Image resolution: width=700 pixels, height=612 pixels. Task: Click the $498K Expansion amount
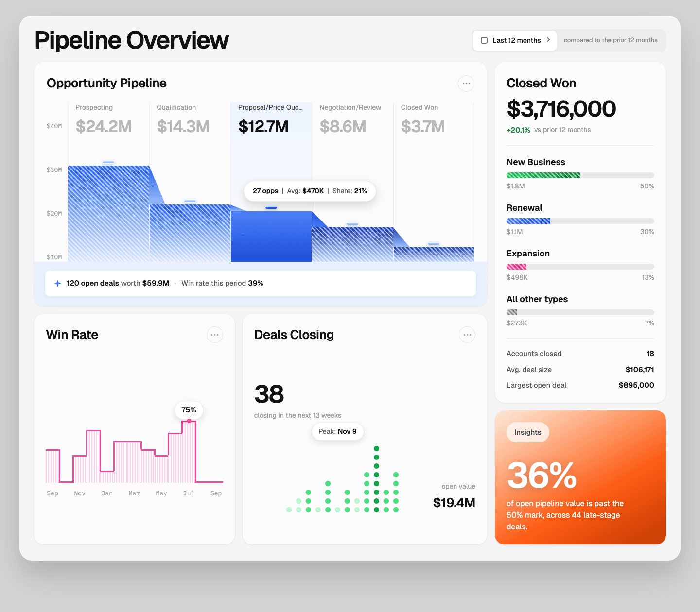[x=517, y=278]
